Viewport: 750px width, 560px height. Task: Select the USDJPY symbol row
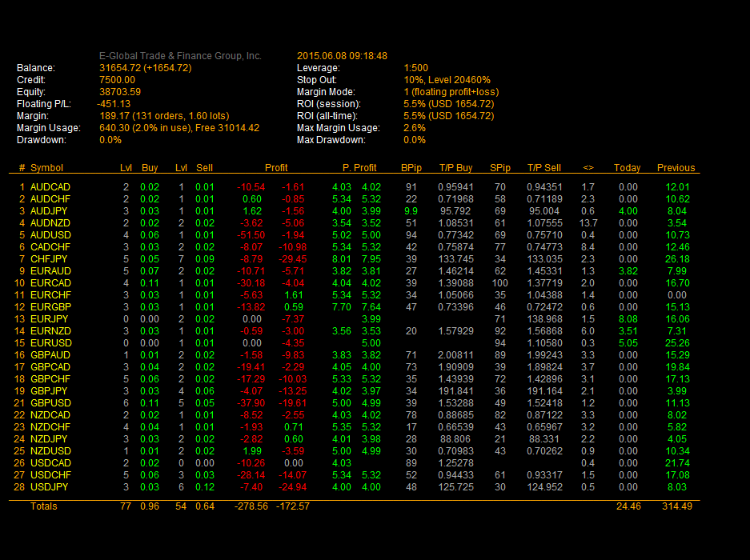coord(50,487)
